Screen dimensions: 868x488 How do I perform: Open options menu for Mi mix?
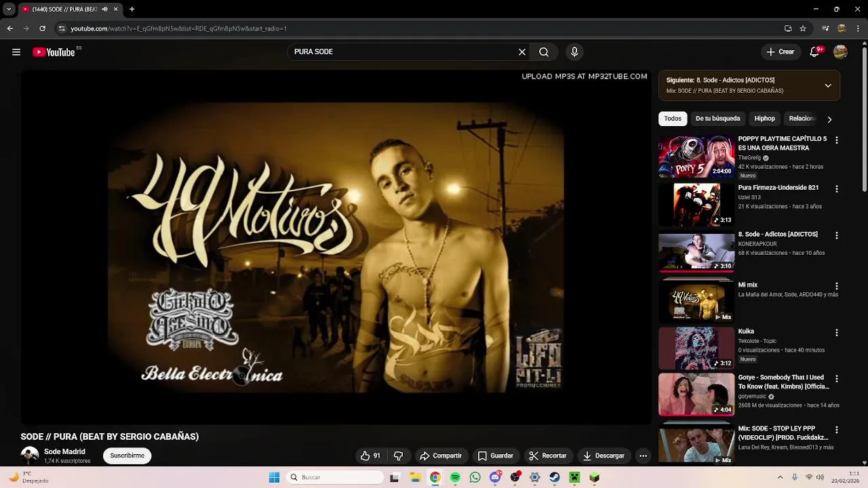point(836,287)
